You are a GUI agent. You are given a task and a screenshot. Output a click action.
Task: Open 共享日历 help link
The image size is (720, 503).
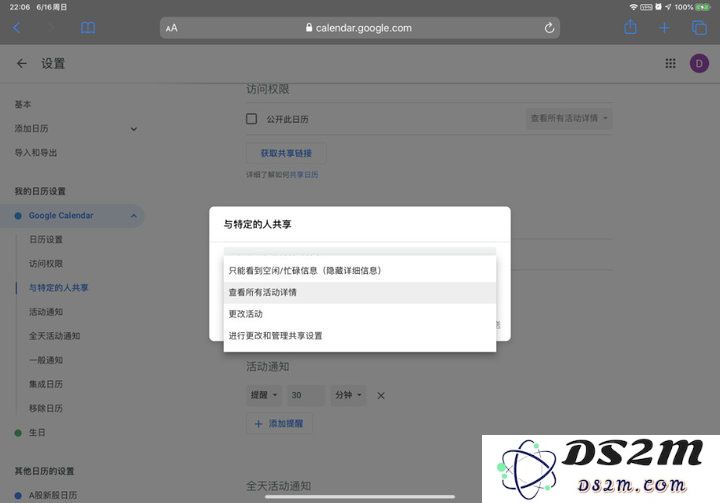(x=304, y=175)
